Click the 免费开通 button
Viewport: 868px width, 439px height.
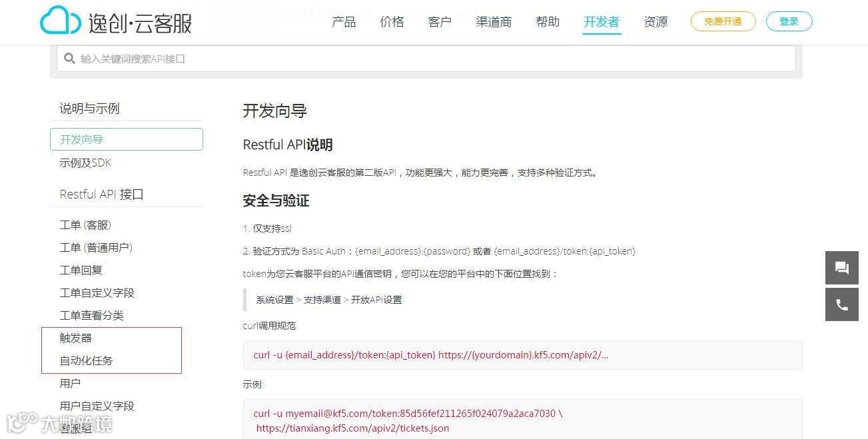(x=723, y=21)
